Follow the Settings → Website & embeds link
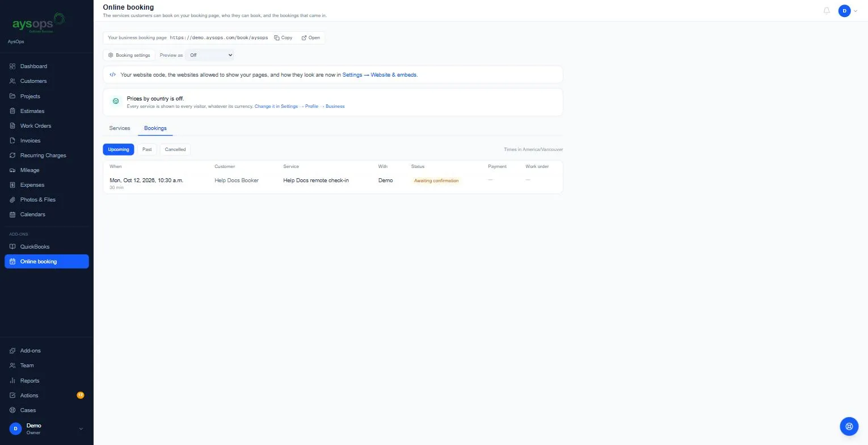The height and width of the screenshot is (445, 868). coord(380,75)
